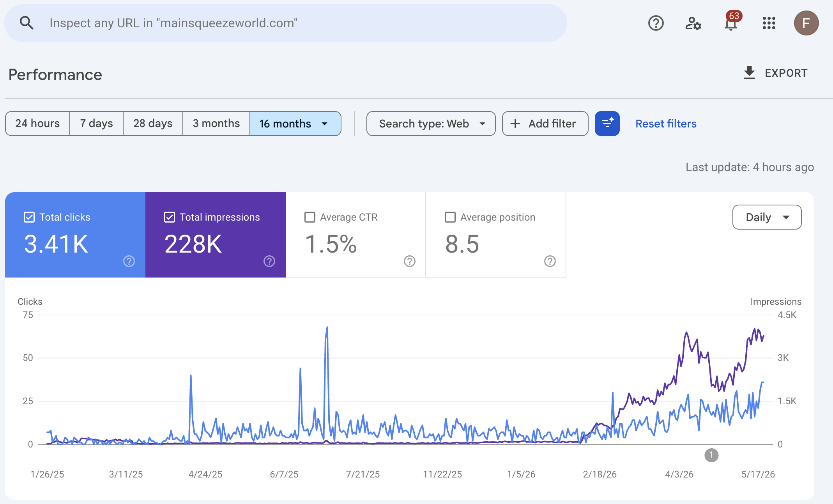The width and height of the screenshot is (833, 504).
Task: Click the Performance page heading
Action: [x=55, y=74]
